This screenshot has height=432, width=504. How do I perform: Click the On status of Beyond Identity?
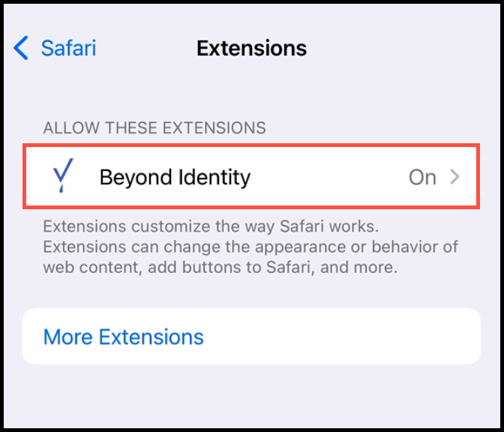pos(422,177)
